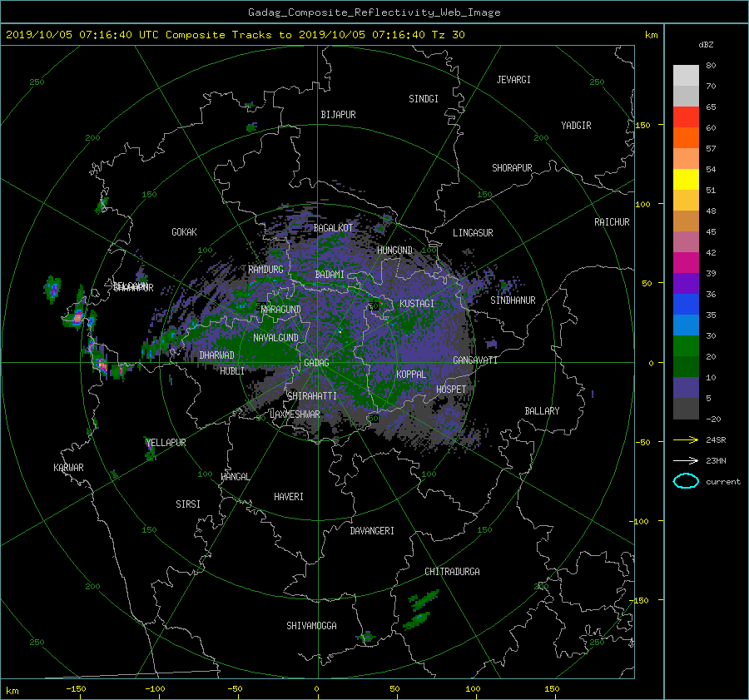The height and width of the screenshot is (700, 749).
Task: Click the CHITRADURGA city label
Action: (452, 572)
